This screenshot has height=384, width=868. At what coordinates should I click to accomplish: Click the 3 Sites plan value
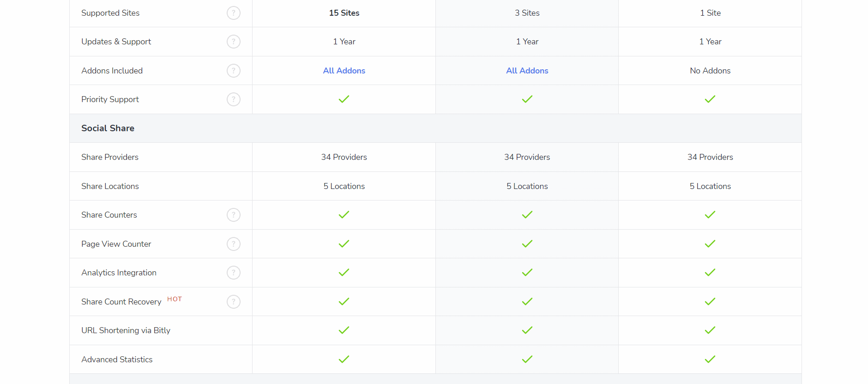pos(527,13)
